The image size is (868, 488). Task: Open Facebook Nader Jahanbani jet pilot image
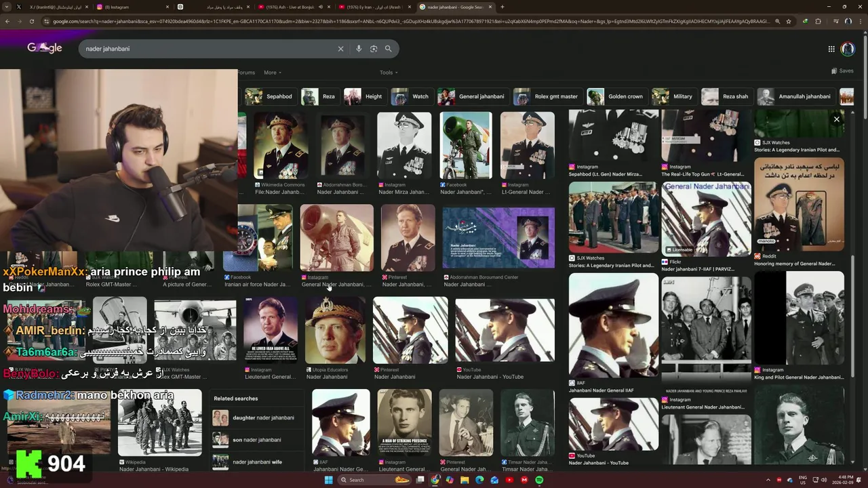click(466, 146)
